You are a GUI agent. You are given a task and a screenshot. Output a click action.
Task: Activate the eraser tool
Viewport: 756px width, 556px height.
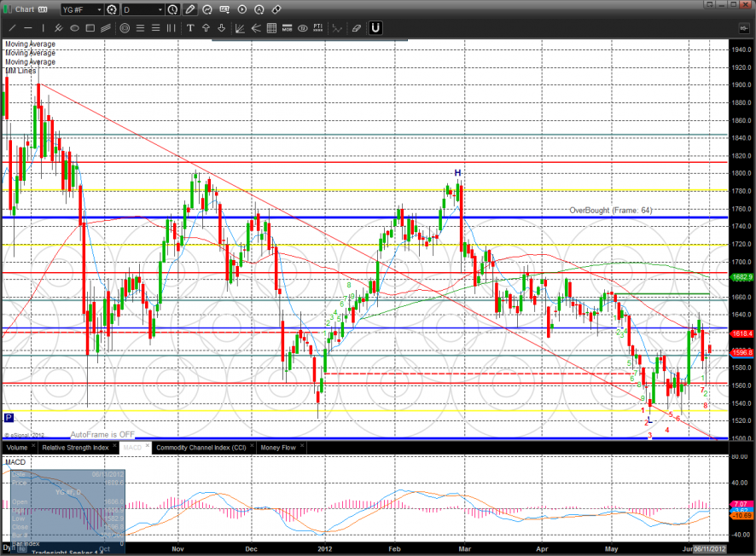(x=356, y=28)
